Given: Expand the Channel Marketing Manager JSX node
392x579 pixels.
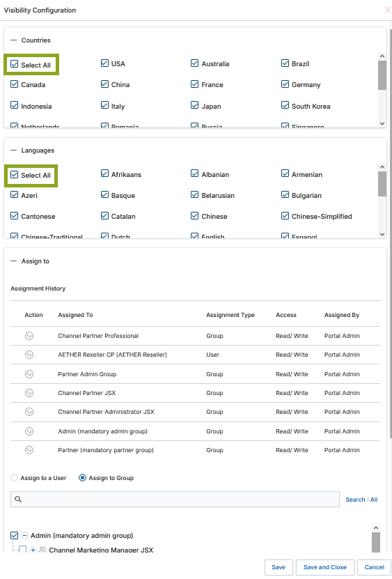Looking at the screenshot, I should click(33, 550).
